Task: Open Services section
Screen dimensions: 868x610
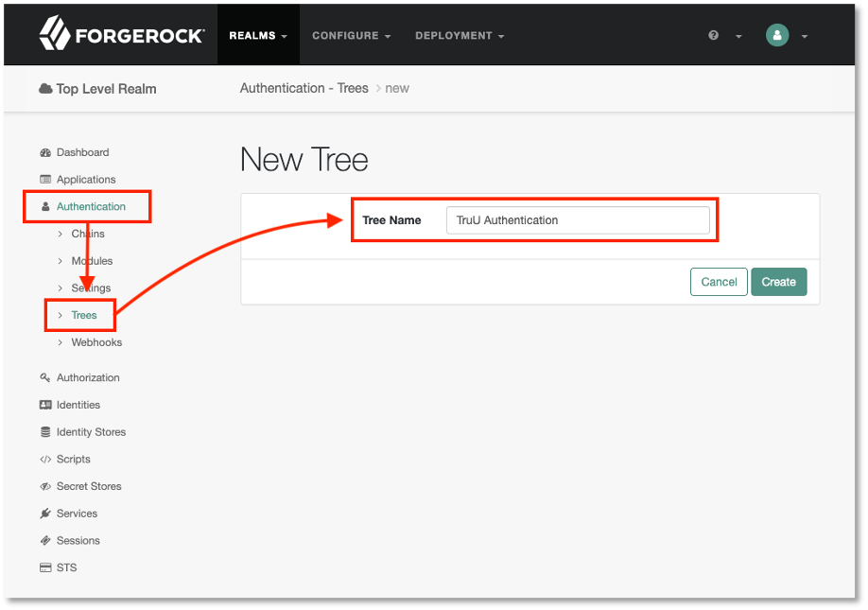Action: tap(77, 514)
